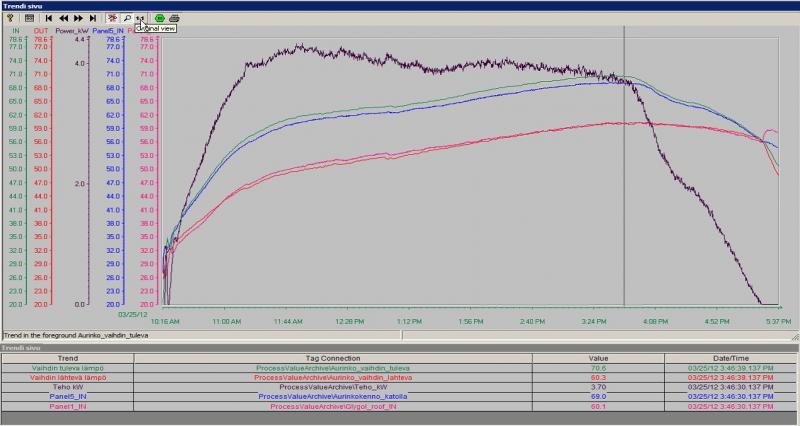Open the trend configuration dialog icon
Image resolution: width=800 pixels, height=426 pixels.
point(30,18)
